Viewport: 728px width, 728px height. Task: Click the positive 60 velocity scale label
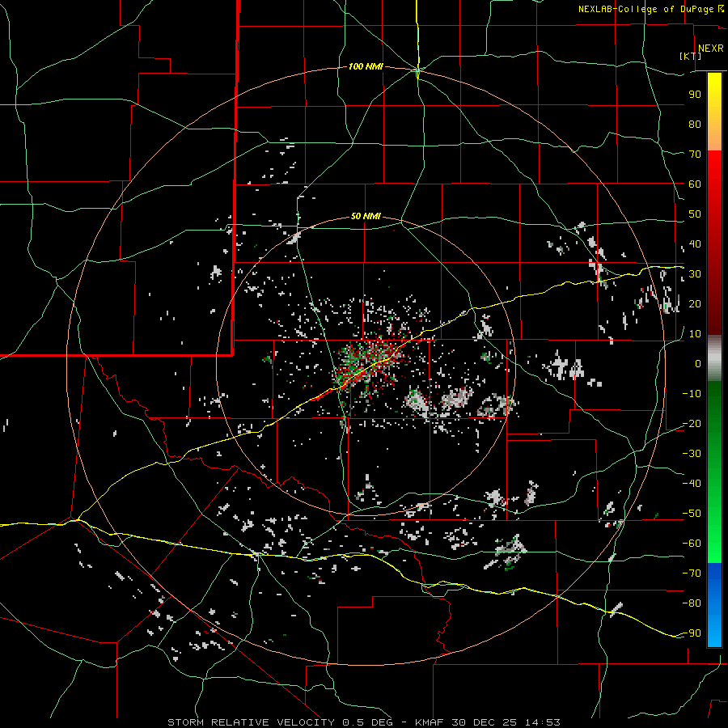pyautogui.click(x=695, y=184)
